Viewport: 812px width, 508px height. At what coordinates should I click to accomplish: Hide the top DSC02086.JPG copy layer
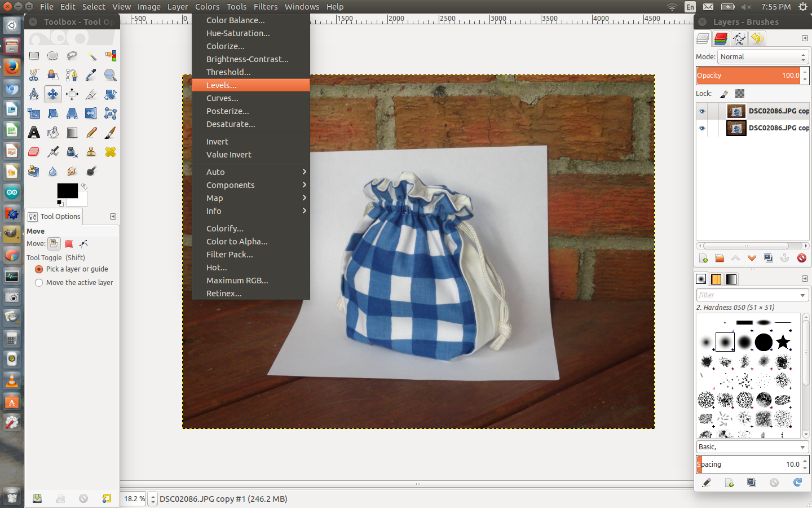(x=702, y=111)
